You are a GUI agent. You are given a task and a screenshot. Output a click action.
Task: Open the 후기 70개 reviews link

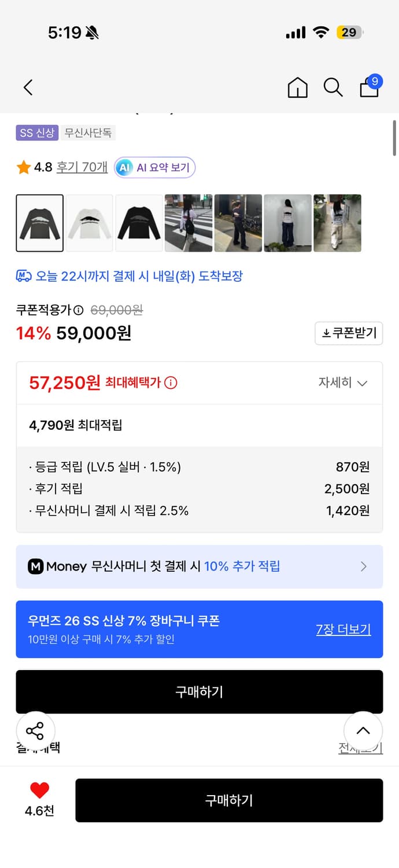(x=82, y=167)
